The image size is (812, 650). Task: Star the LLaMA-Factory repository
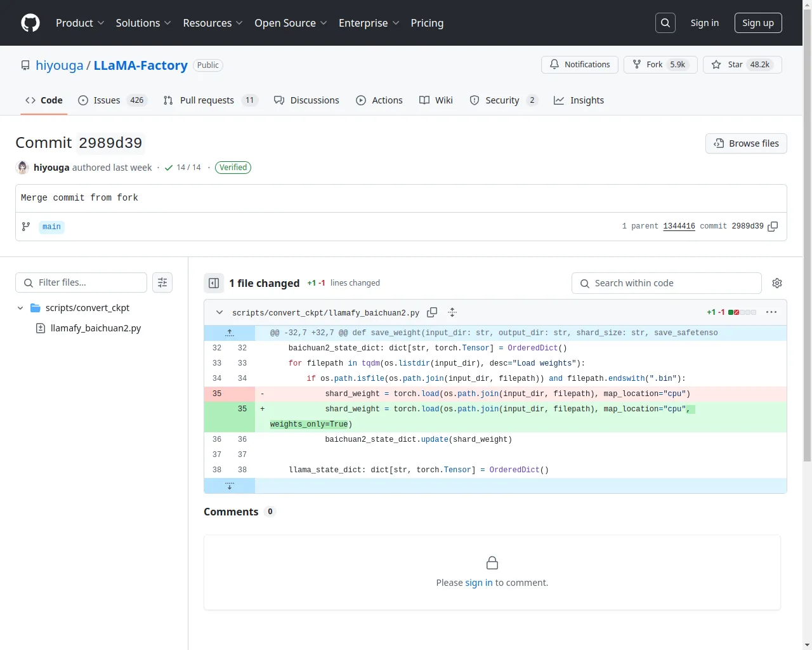coord(742,65)
